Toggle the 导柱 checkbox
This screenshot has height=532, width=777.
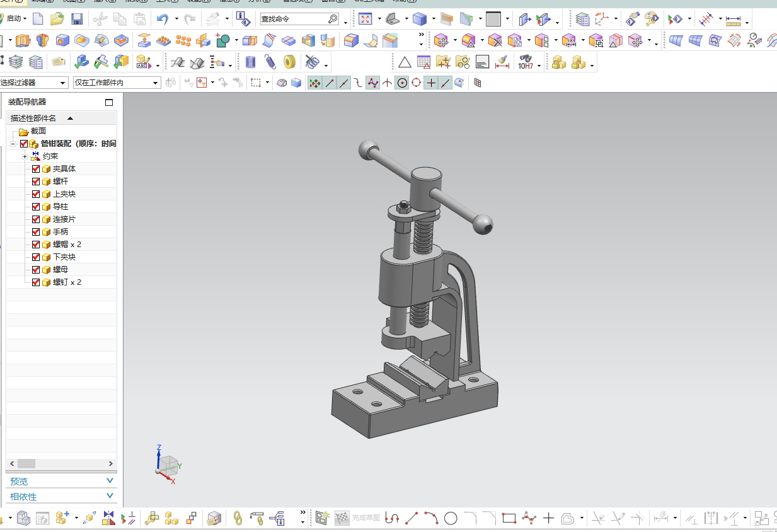tap(36, 207)
